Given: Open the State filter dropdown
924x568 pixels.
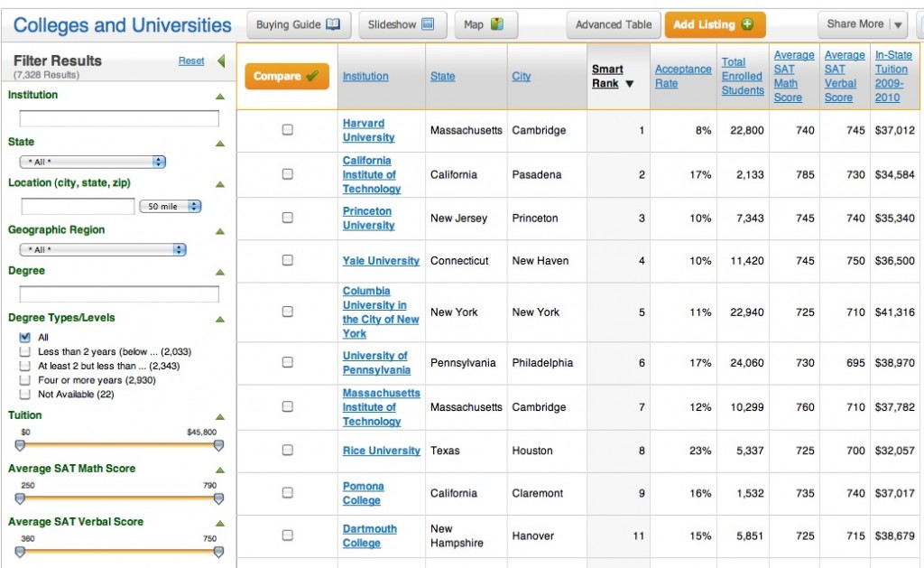Looking at the screenshot, I should coord(92,162).
